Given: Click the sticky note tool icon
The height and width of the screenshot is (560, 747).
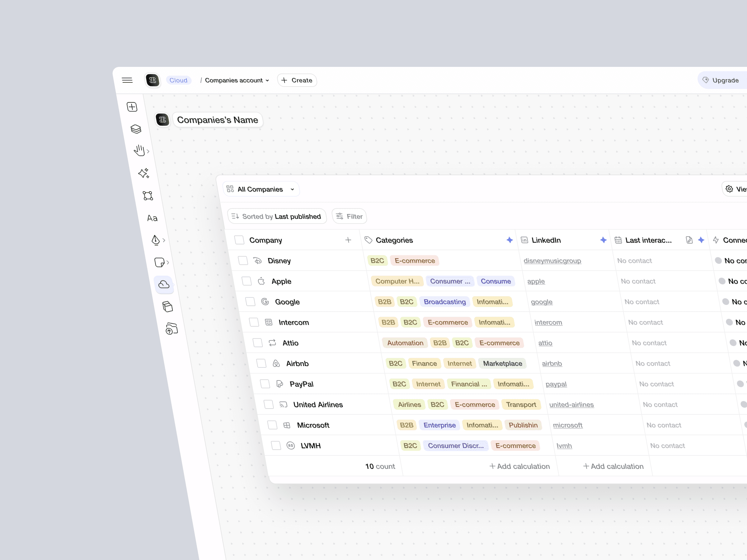Looking at the screenshot, I should (x=159, y=262).
